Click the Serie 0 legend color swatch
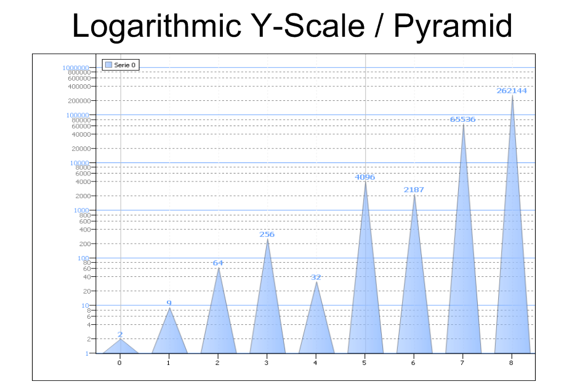 [x=108, y=65]
